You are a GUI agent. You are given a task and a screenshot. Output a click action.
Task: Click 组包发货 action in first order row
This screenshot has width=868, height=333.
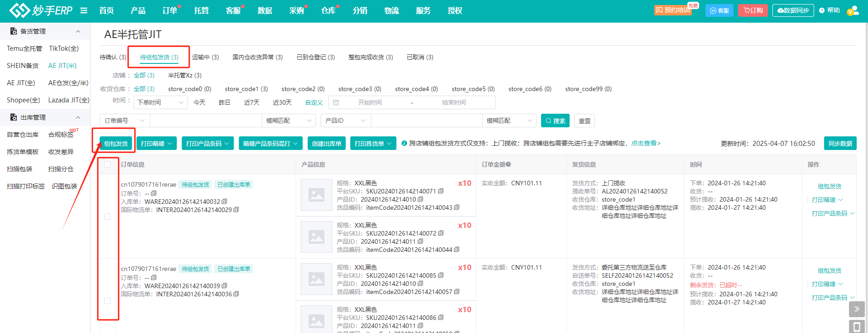click(830, 186)
